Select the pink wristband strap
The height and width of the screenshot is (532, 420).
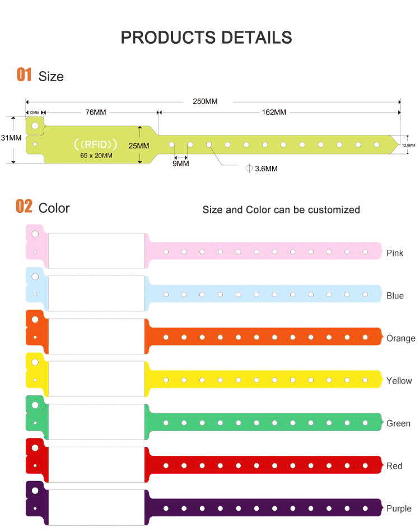[263, 252]
